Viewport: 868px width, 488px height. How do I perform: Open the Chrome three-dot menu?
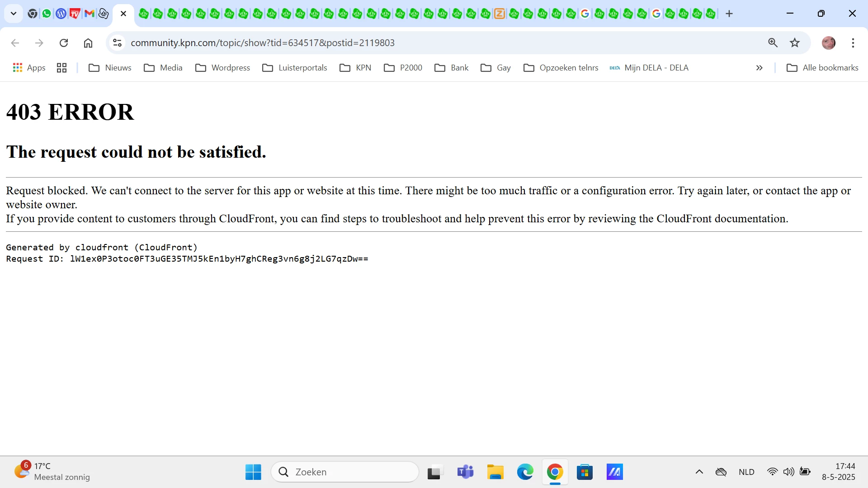point(853,43)
